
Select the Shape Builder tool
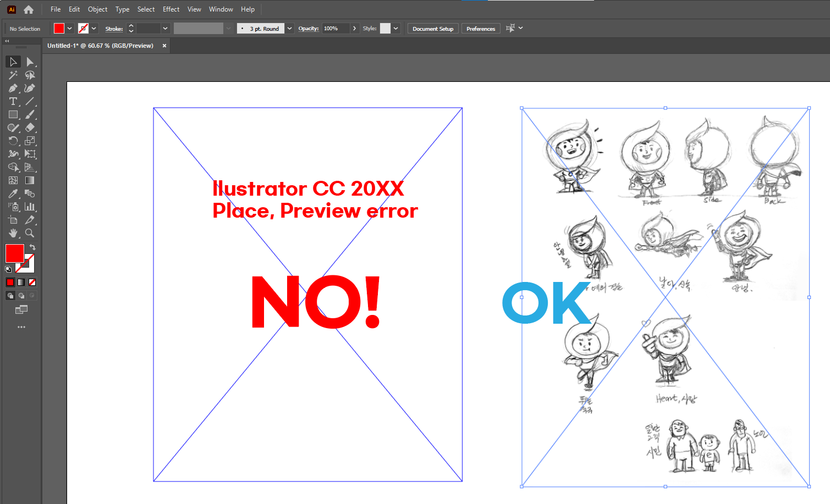(13, 167)
